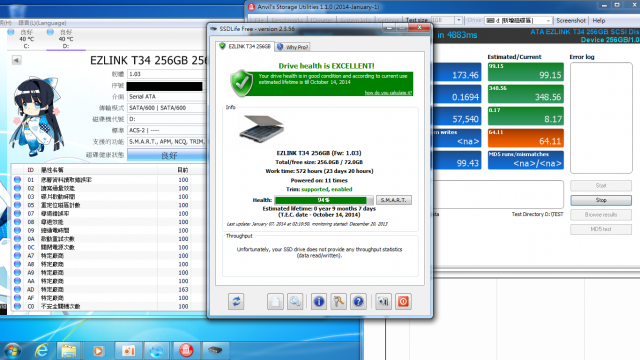The image size is (640, 360).
Task: Click the 94% health progress bar
Action: coord(324,200)
